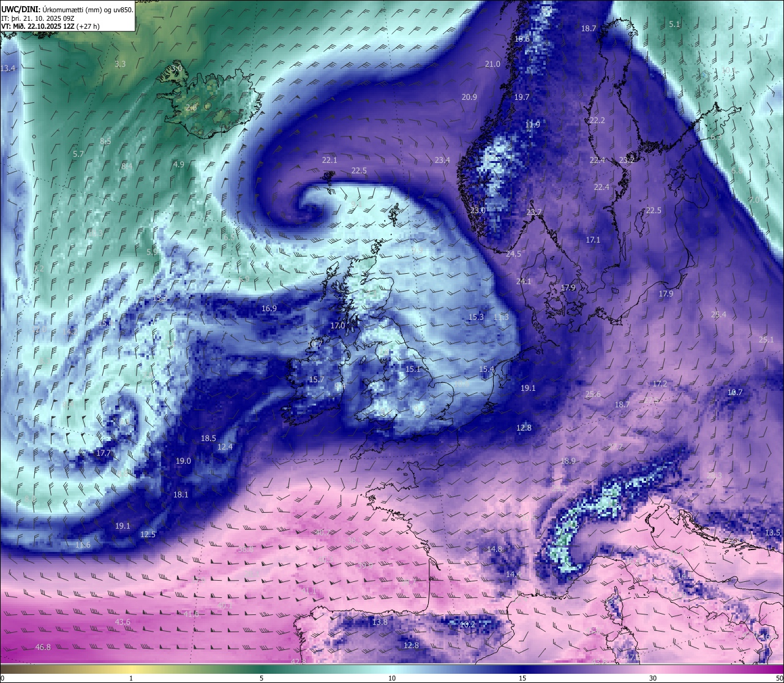Click the 10.2 value over the Pyrenees

pyautogui.click(x=467, y=624)
